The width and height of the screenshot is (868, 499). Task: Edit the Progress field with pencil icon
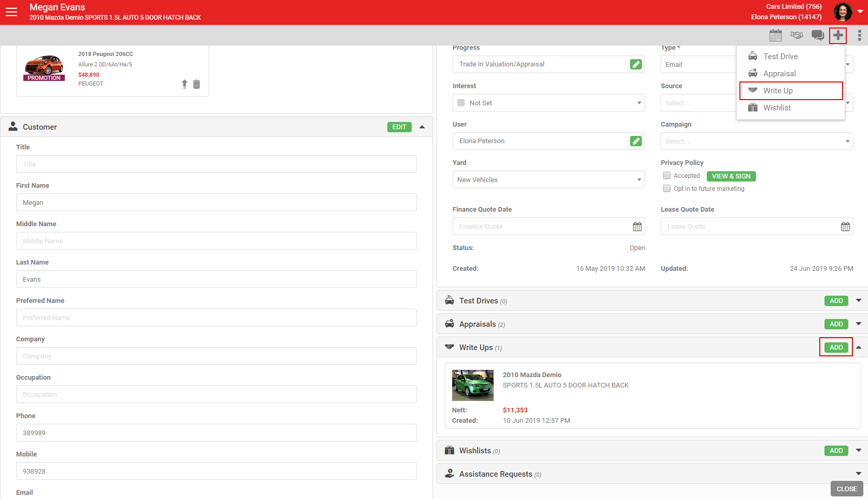pos(636,64)
